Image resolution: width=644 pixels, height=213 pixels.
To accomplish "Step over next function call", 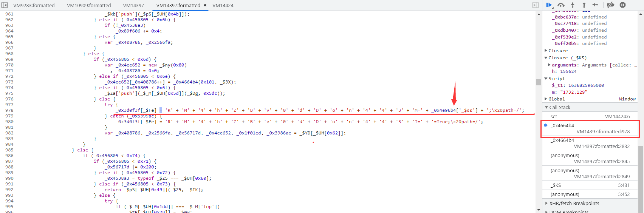I will click(x=561, y=5).
